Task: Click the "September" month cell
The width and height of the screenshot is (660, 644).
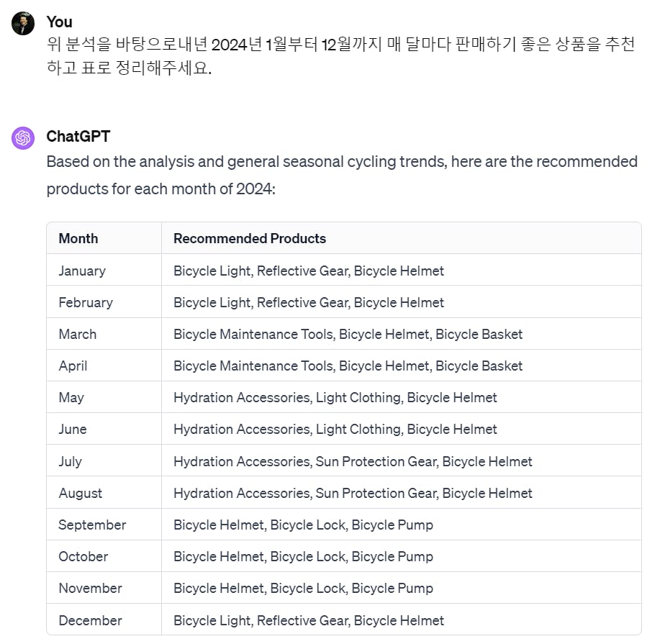Action: [x=92, y=525]
